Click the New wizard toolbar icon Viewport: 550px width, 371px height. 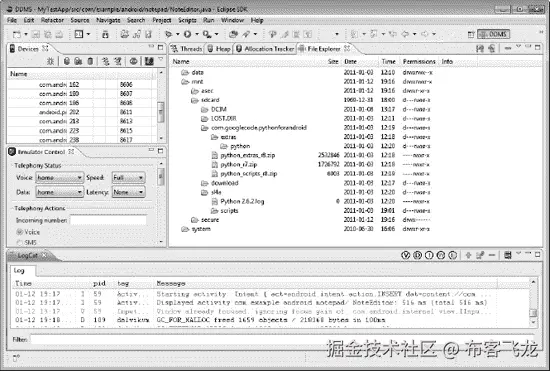pyautogui.click(x=16, y=34)
